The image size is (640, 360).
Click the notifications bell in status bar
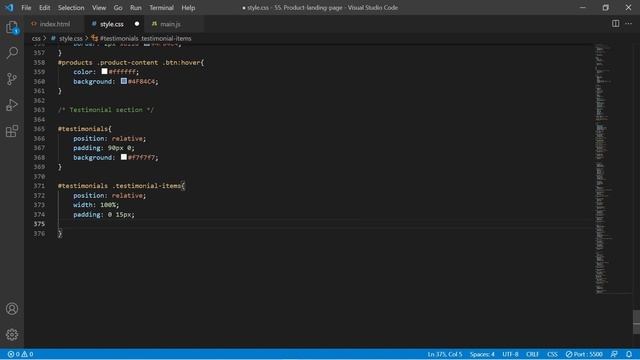[x=629, y=354]
